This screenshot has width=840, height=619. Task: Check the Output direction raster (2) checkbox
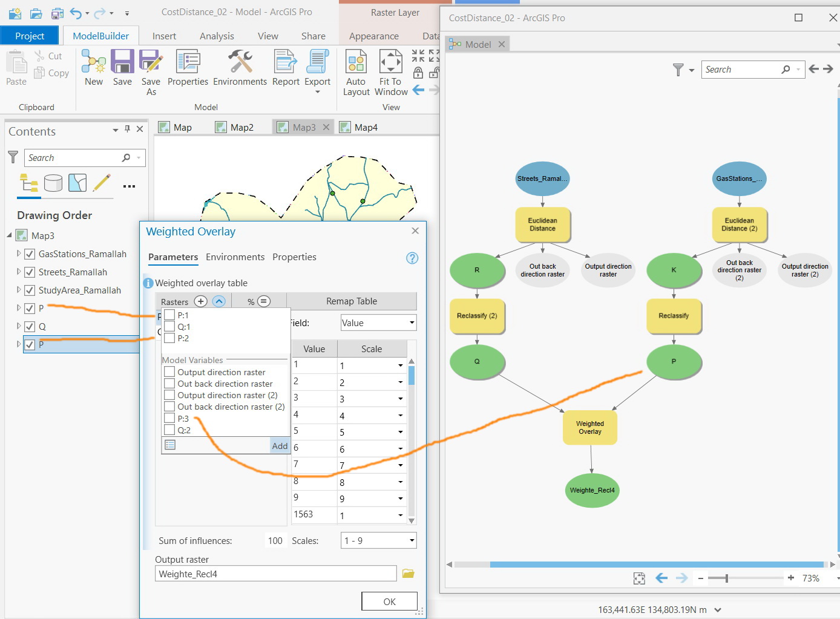tap(169, 396)
